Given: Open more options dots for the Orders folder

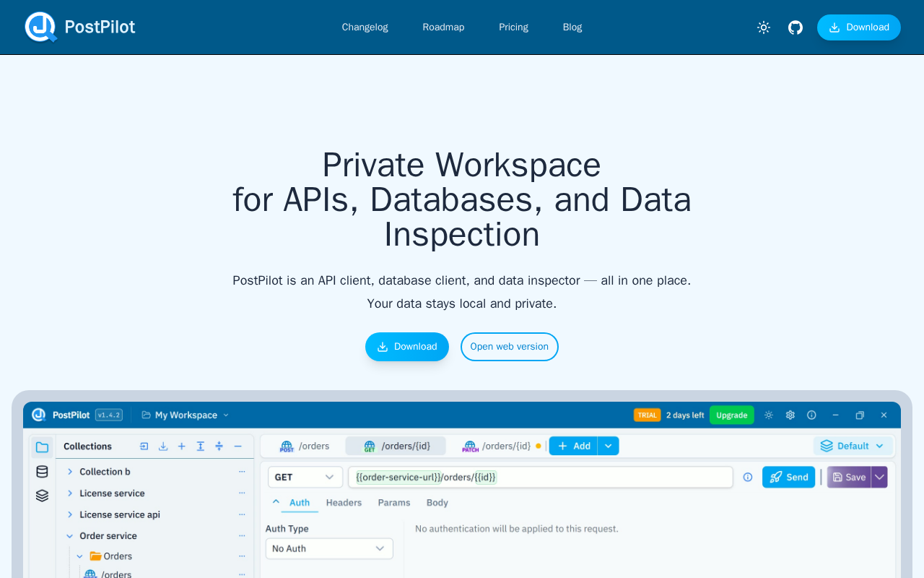Looking at the screenshot, I should (242, 556).
